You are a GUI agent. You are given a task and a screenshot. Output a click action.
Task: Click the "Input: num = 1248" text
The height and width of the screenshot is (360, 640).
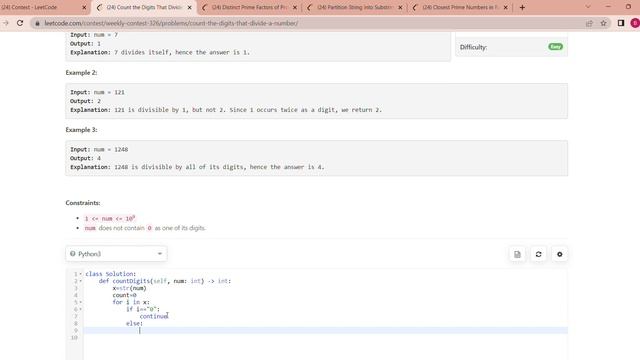pyautogui.click(x=99, y=149)
